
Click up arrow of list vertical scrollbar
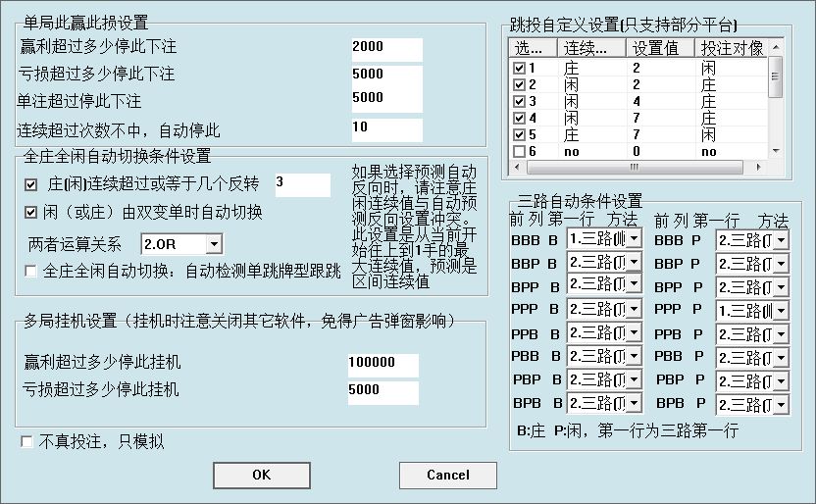click(x=776, y=47)
